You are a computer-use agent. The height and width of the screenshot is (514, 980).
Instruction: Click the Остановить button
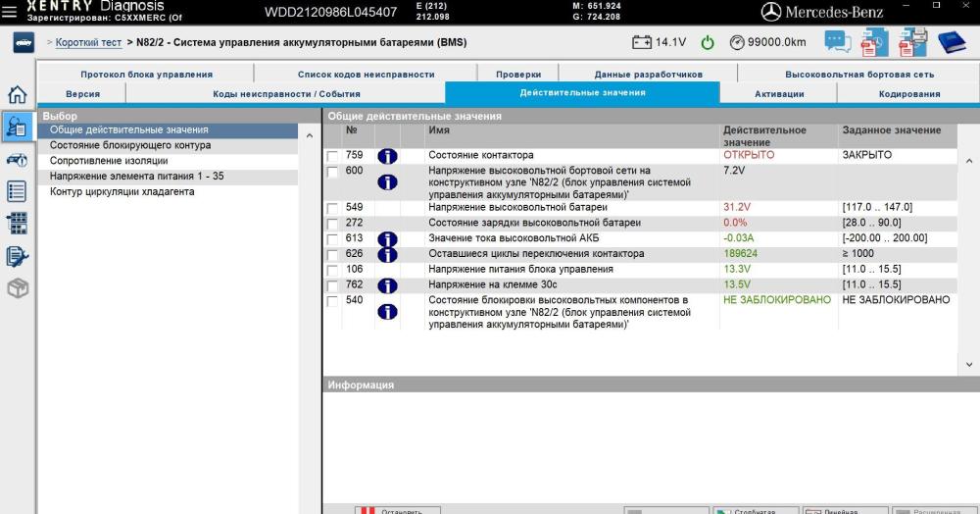click(398, 510)
